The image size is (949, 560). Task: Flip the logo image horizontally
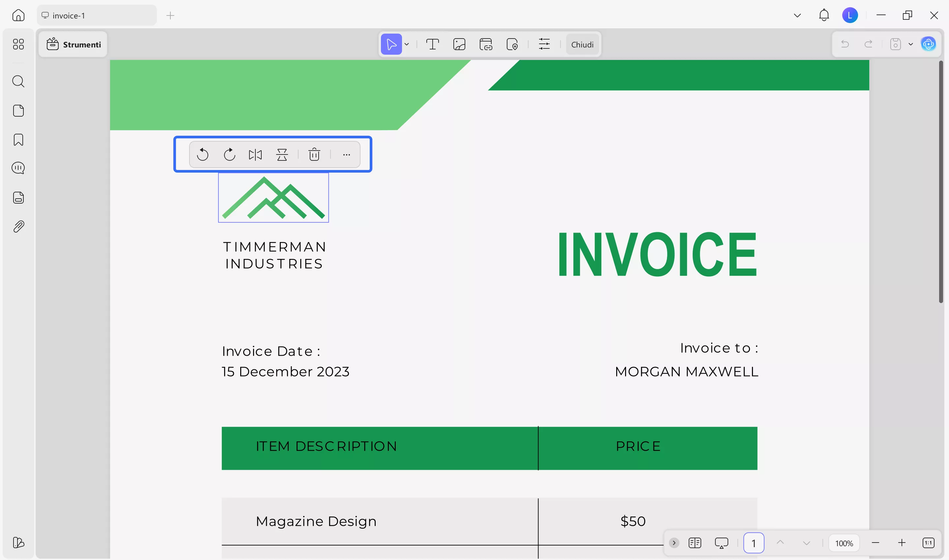255,155
